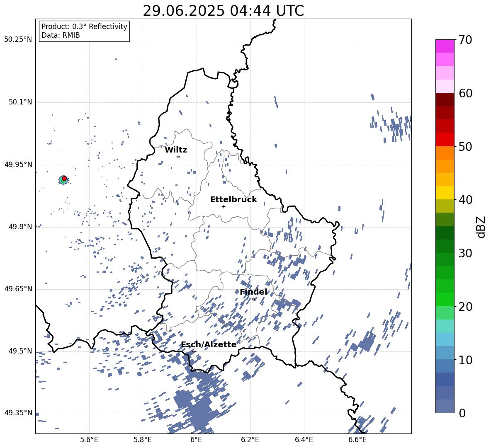Click the 0 value on the colorbar

tap(462, 413)
